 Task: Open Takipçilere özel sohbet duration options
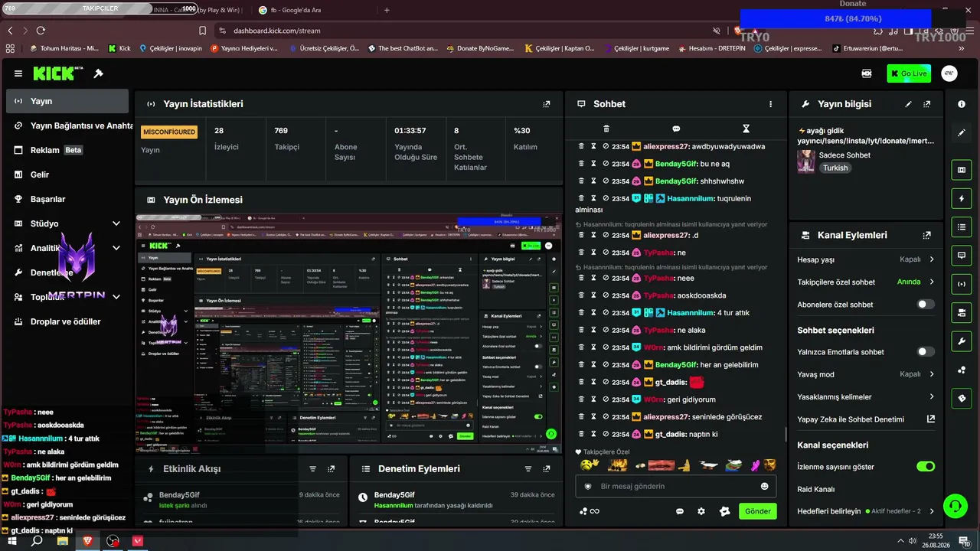(x=866, y=282)
